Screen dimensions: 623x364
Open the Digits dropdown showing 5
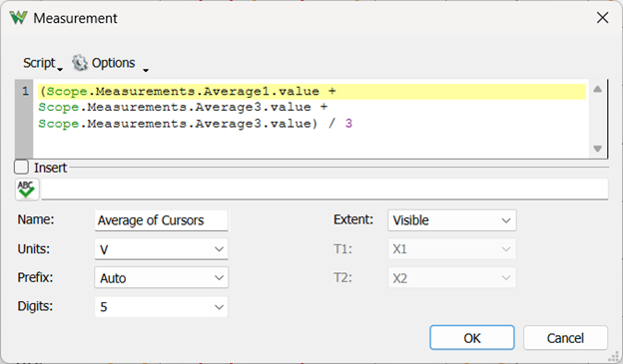click(162, 306)
